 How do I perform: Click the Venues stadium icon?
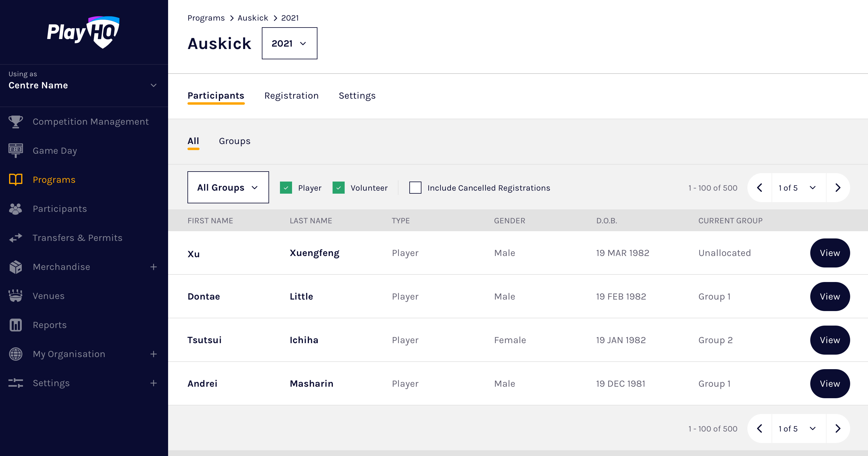[x=15, y=296]
